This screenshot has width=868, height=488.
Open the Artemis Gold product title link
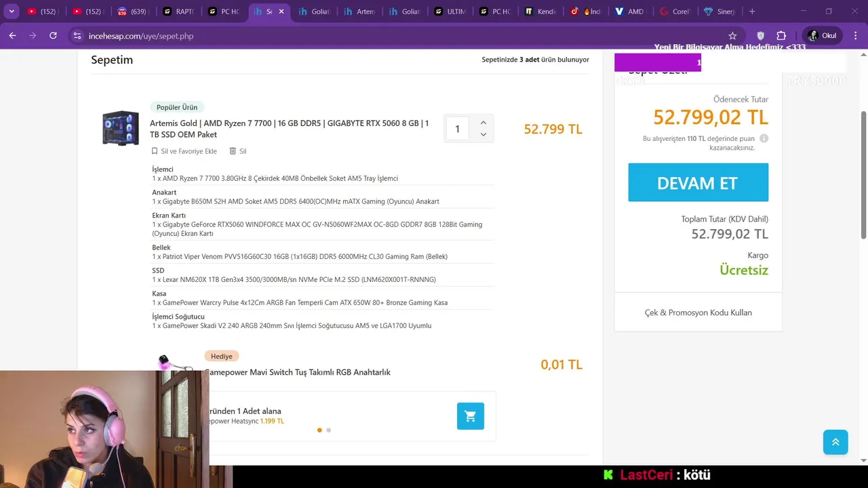click(x=289, y=129)
